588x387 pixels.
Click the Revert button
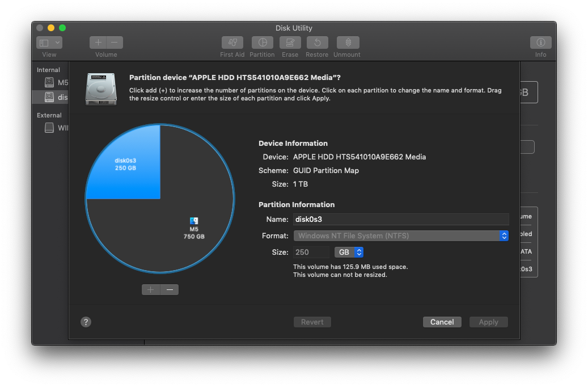312,322
